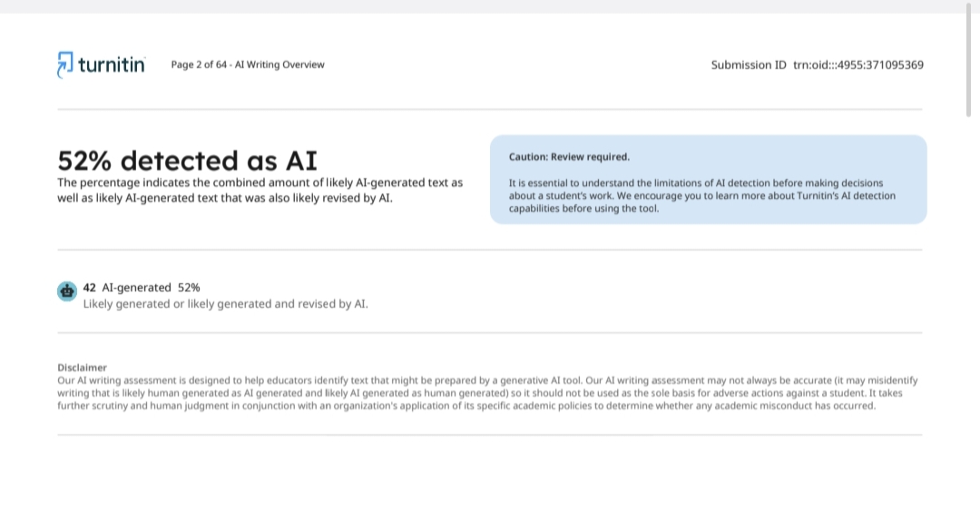This screenshot has width=980, height=523.
Task: Click the Turnitin logo
Action: 102,64
